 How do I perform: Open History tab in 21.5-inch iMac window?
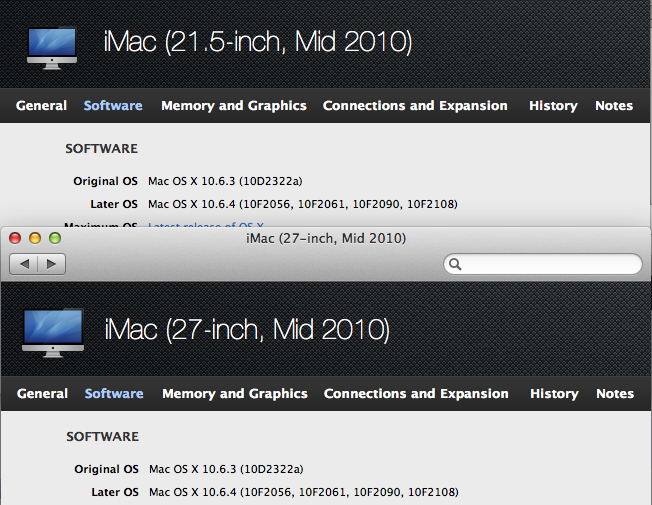coord(553,106)
